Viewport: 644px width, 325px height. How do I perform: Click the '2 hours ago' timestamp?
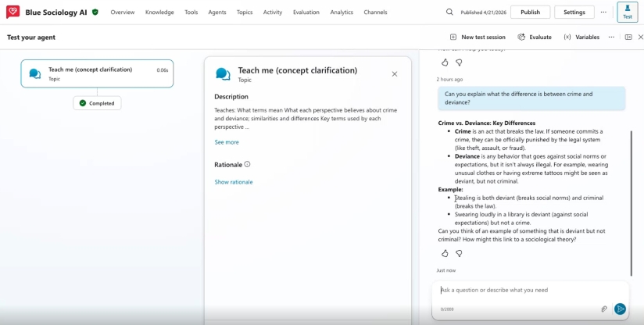449,79
